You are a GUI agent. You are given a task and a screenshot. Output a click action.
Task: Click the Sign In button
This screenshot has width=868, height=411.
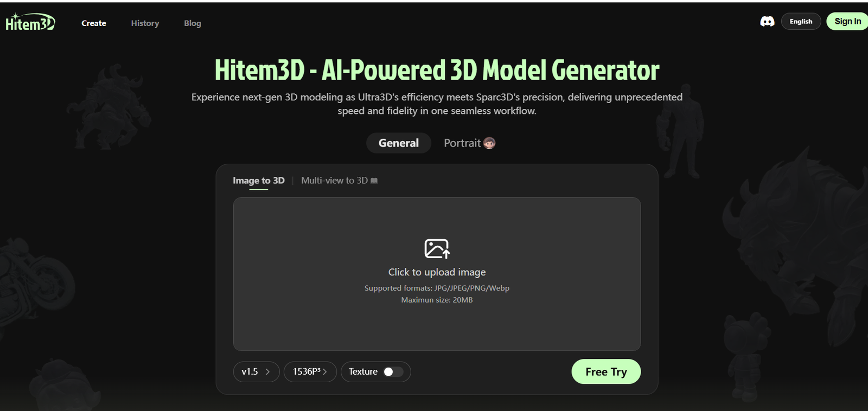point(847,21)
